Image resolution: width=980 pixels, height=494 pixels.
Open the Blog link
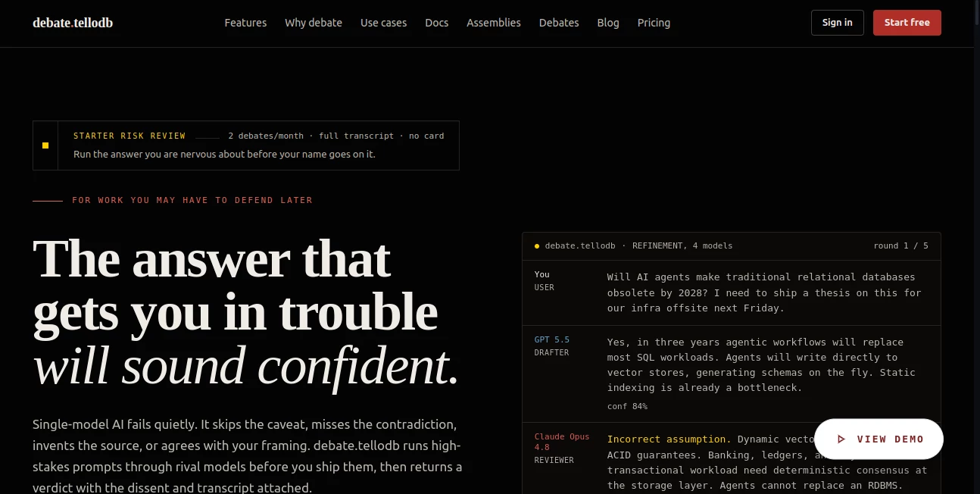[x=608, y=23]
